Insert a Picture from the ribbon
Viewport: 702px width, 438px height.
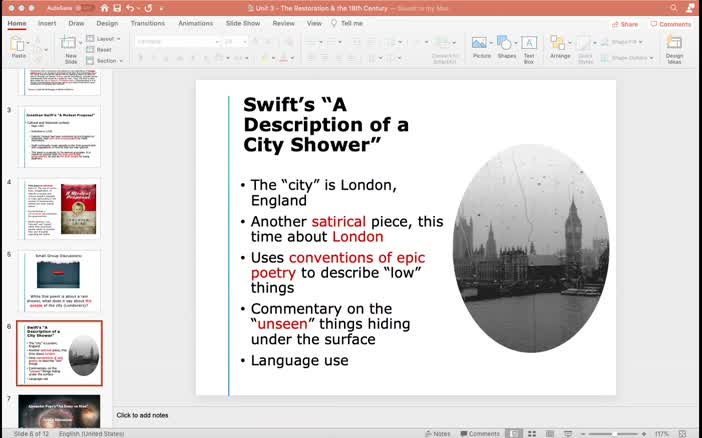(481, 47)
